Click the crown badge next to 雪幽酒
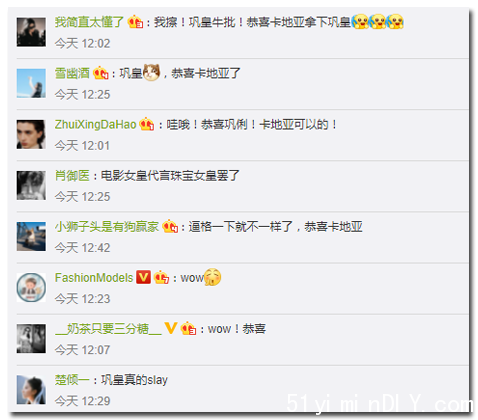Viewport: 478px width, 420px height. [x=101, y=73]
